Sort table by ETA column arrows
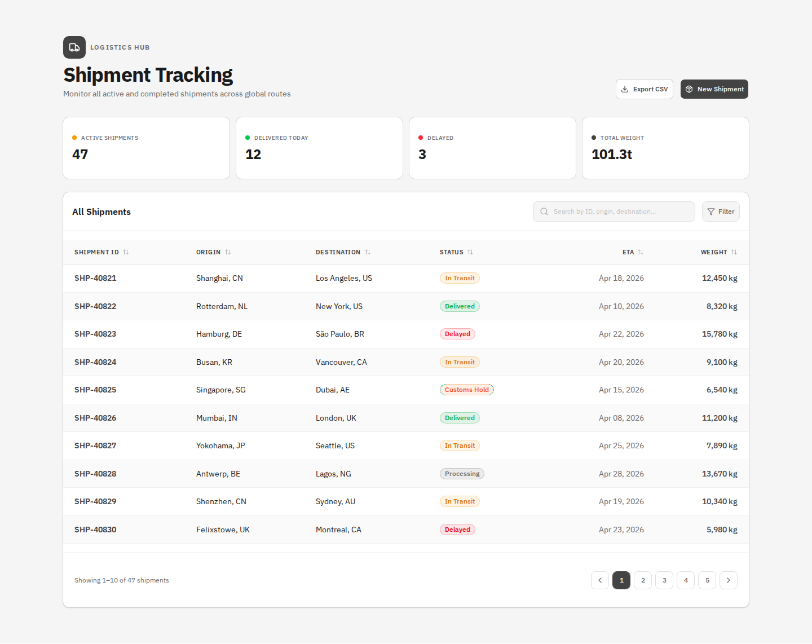Image resolution: width=812 pixels, height=644 pixels. (641, 252)
